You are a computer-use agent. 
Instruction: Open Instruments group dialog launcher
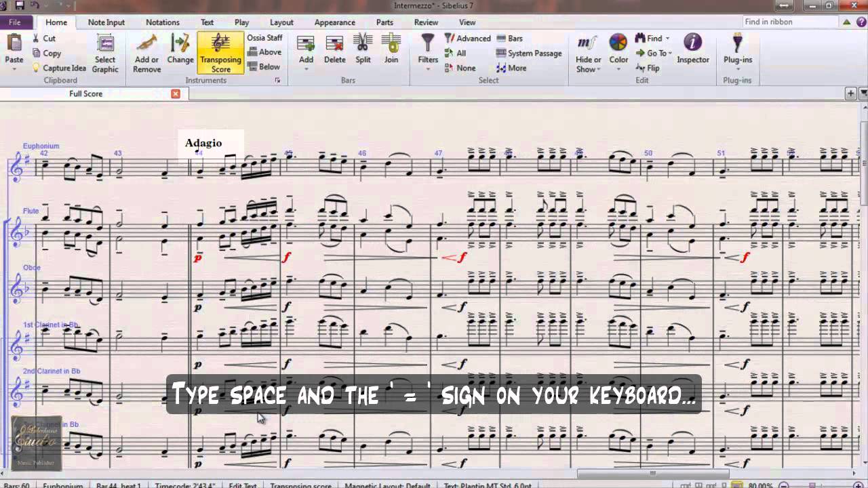coord(277,81)
